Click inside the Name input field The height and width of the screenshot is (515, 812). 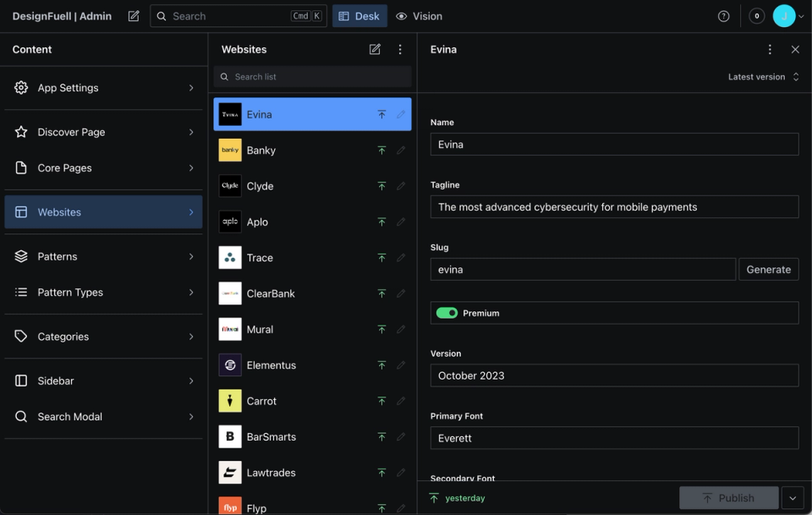point(615,144)
